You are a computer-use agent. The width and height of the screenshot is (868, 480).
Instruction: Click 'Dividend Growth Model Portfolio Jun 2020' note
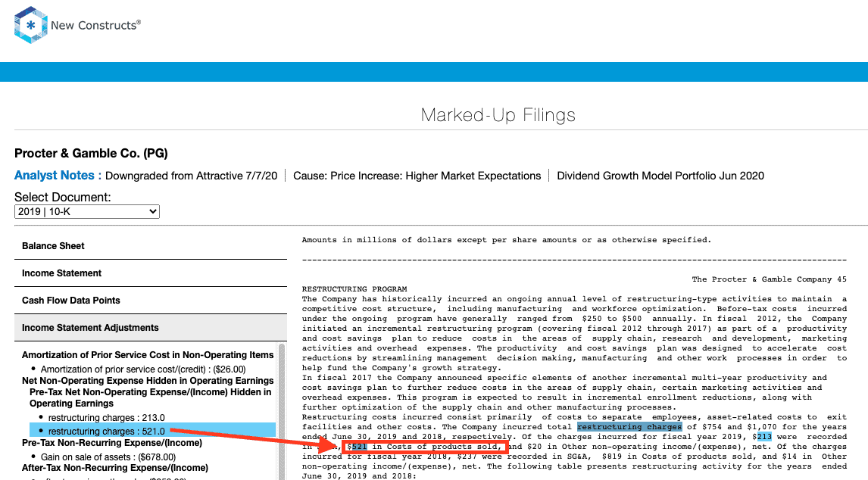click(x=660, y=176)
